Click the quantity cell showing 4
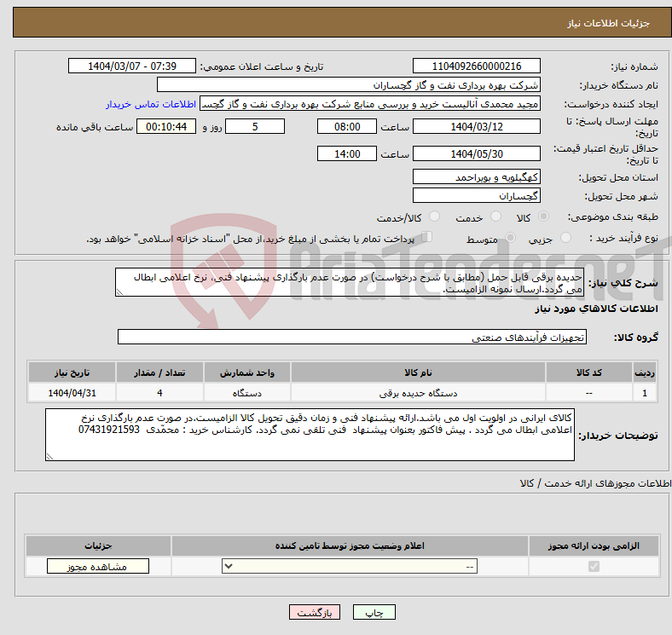The image size is (672, 635). (x=159, y=392)
